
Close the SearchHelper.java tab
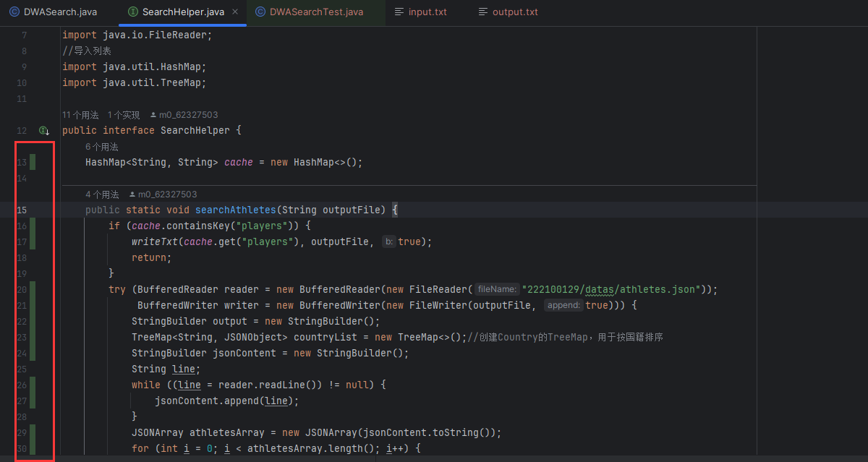[234, 12]
